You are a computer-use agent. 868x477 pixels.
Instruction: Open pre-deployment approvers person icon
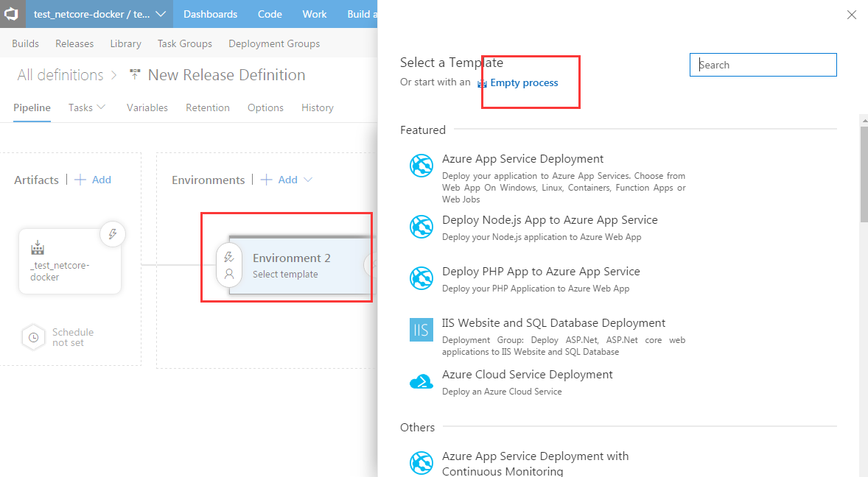[229, 274]
